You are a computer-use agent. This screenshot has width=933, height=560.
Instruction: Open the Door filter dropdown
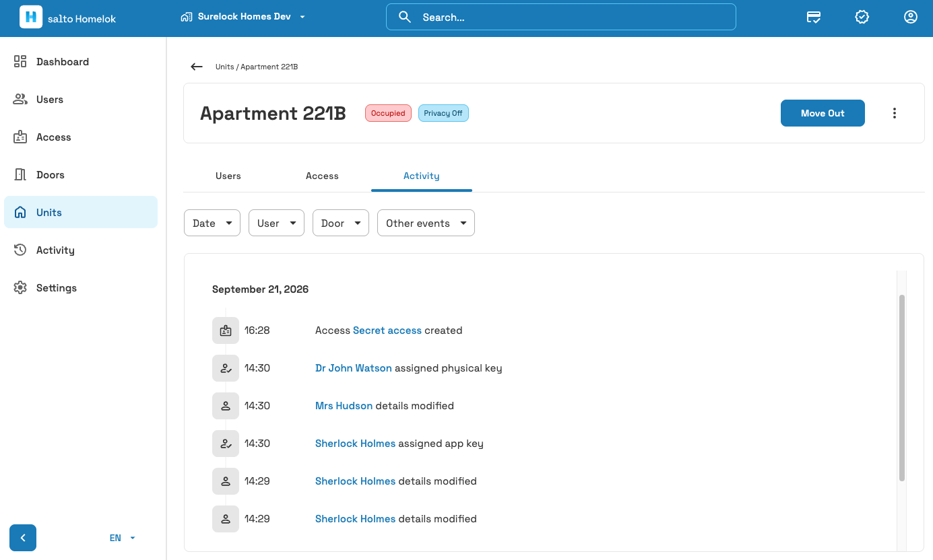[x=341, y=223]
